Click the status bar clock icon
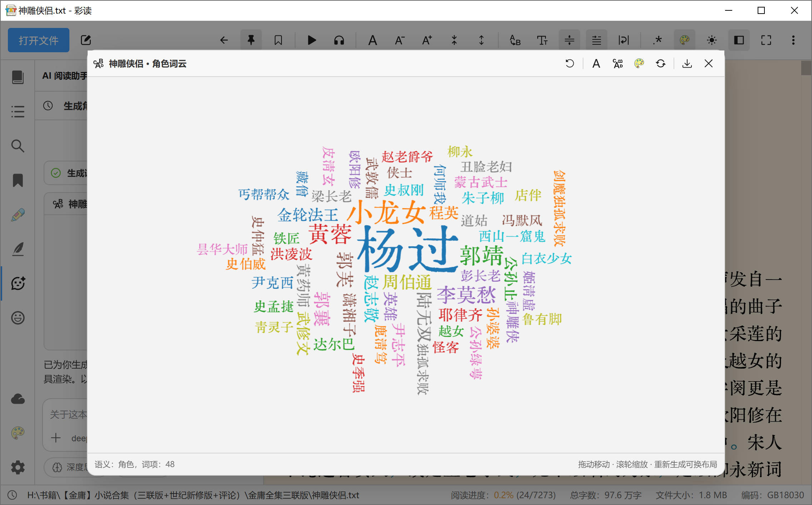The height and width of the screenshot is (505, 812). pos(12,495)
